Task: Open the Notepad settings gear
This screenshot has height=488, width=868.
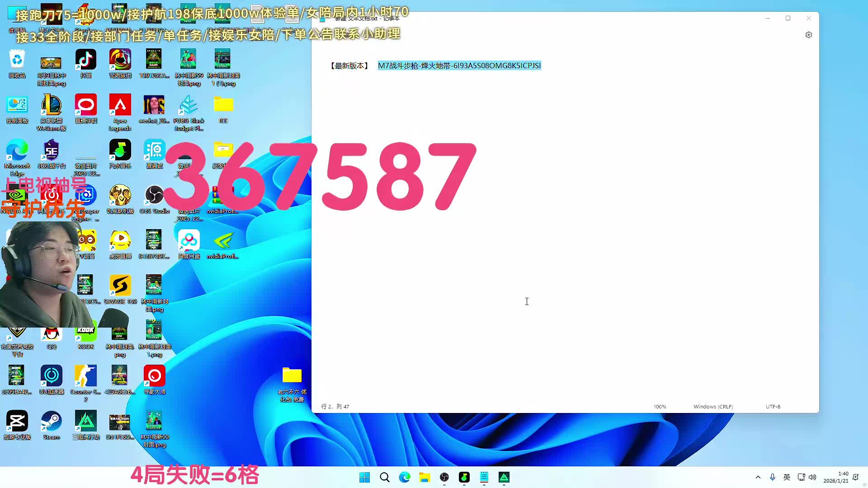Action: (x=808, y=35)
